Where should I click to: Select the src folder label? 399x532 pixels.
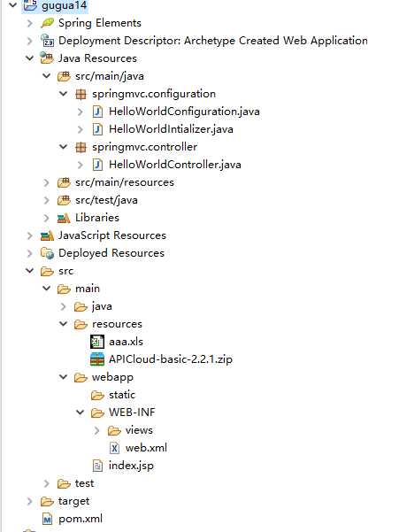click(x=65, y=272)
